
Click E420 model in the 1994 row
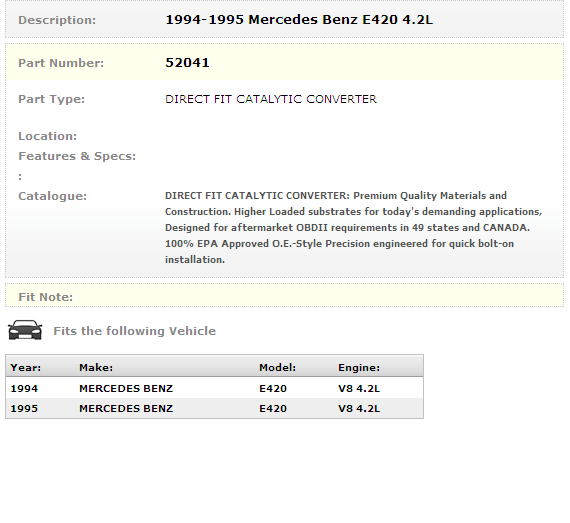pos(273,389)
